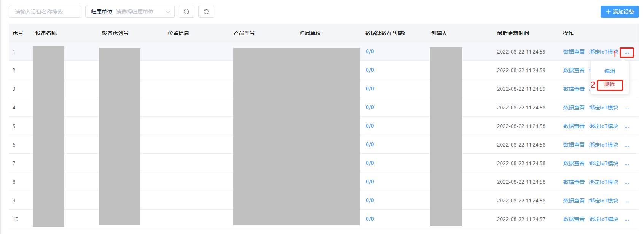The height and width of the screenshot is (234, 644).
Task: Click 绑定IoT模块 in row 9
Action: (x=604, y=201)
